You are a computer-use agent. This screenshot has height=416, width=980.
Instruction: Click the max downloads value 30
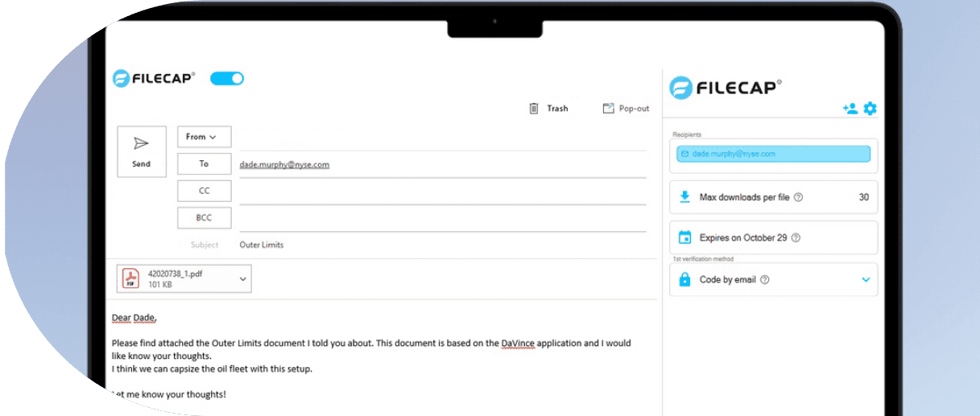click(864, 197)
